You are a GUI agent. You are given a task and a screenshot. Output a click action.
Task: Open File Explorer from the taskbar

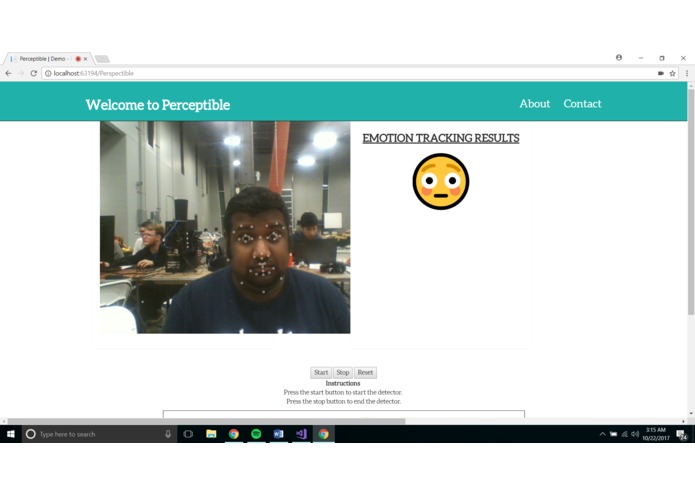[211, 434]
